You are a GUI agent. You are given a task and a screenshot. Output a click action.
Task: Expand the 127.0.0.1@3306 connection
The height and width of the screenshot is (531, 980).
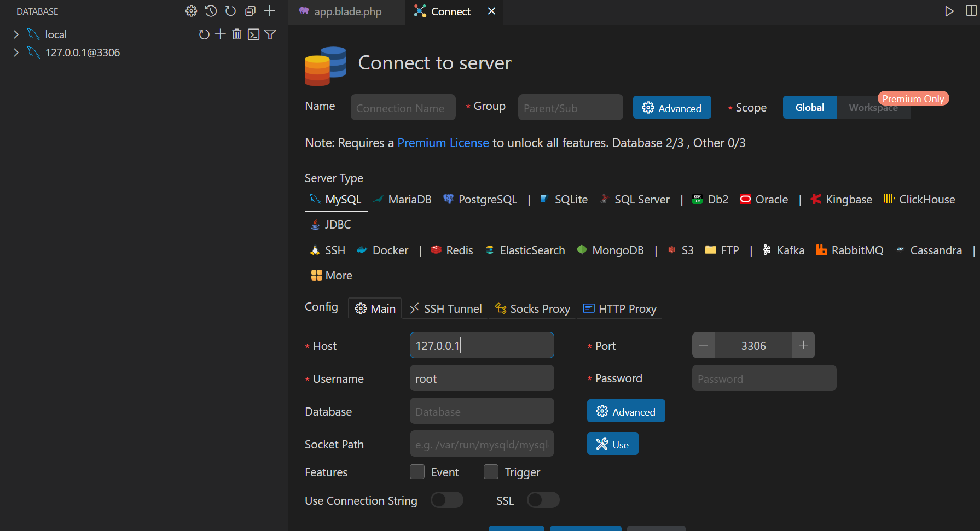16,52
